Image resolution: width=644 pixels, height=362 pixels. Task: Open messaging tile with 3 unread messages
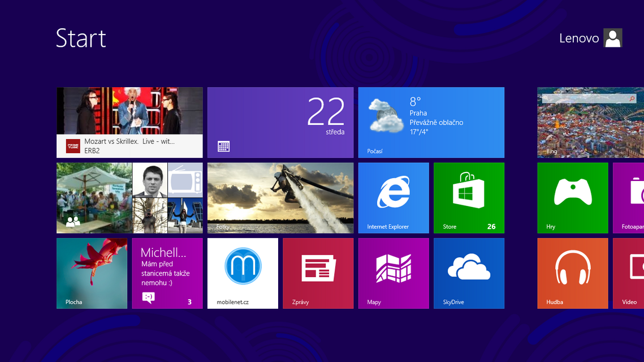click(167, 273)
